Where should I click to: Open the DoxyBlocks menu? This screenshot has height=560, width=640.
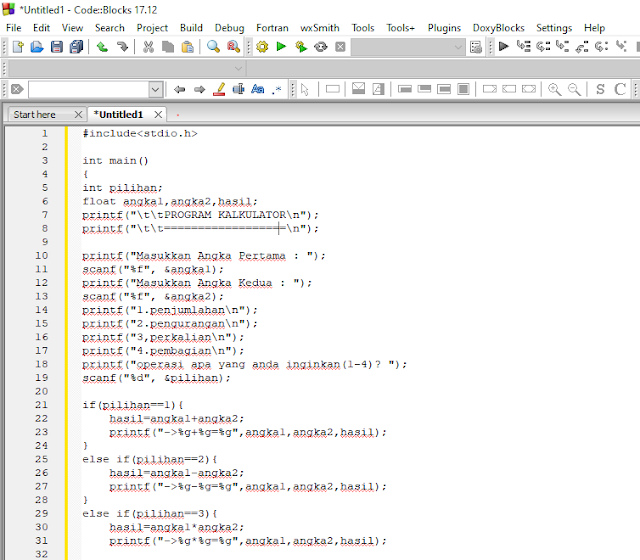pos(498,28)
